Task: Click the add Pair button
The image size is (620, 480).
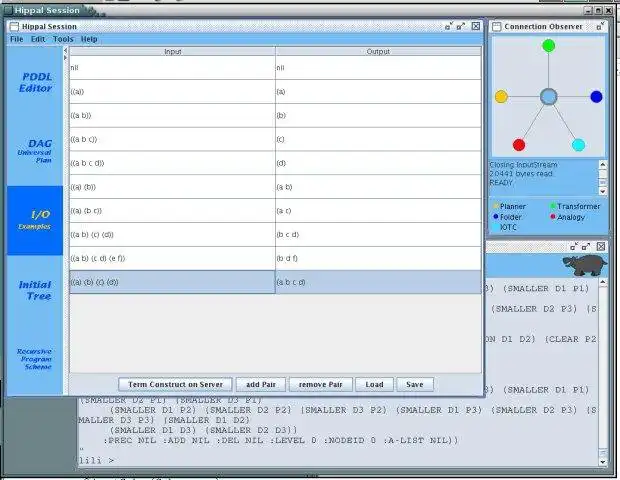Action: (261, 384)
